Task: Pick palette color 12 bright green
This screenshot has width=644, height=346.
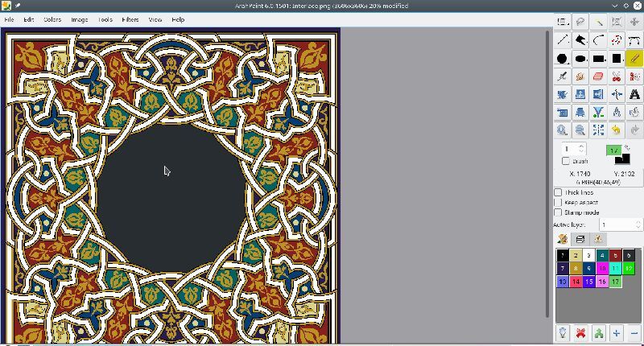Action: (628, 269)
